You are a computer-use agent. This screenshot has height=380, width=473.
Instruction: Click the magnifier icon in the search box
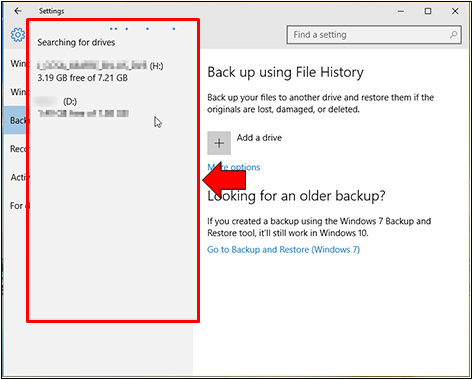(x=453, y=34)
